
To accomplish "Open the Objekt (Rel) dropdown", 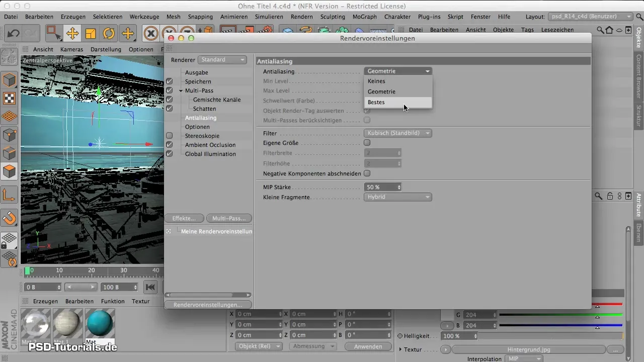I will (258, 346).
